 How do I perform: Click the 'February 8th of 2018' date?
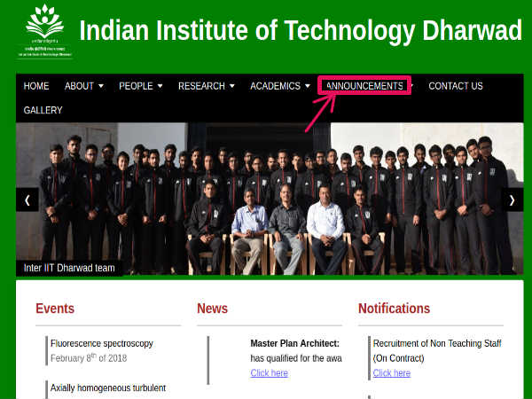[x=89, y=358]
